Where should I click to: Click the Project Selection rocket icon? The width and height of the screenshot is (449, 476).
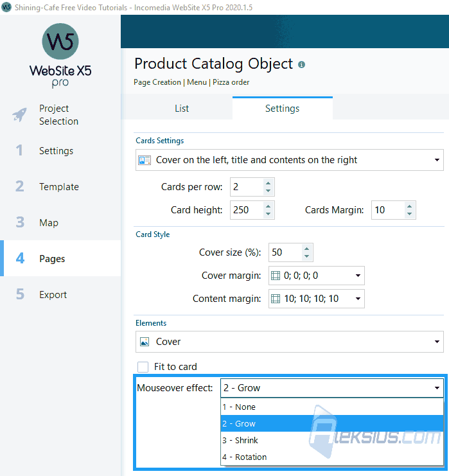(x=20, y=115)
